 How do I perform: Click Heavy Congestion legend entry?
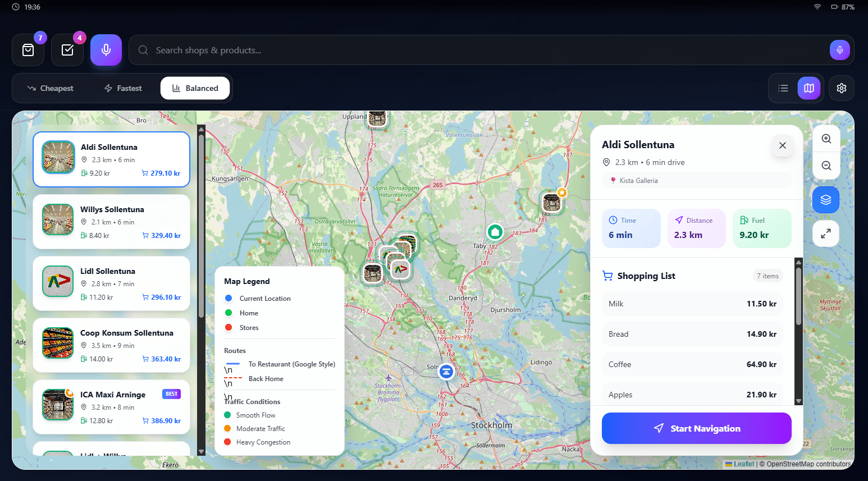coord(257,442)
